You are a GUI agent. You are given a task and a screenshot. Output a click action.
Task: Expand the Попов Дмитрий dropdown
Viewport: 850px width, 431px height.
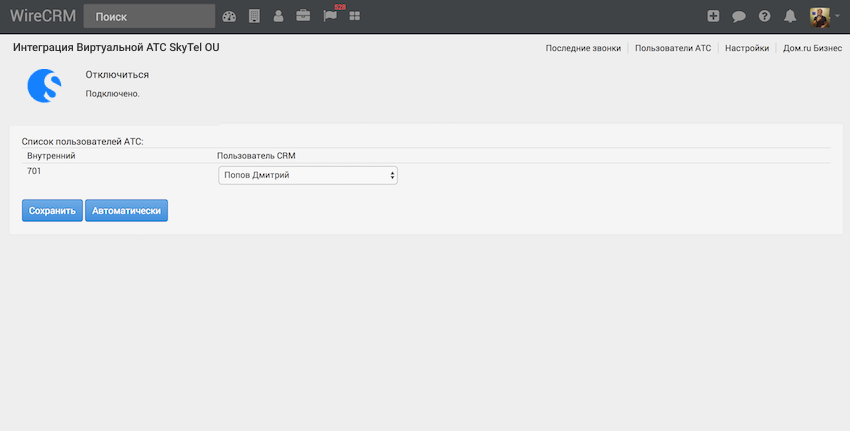(x=308, y=175)
